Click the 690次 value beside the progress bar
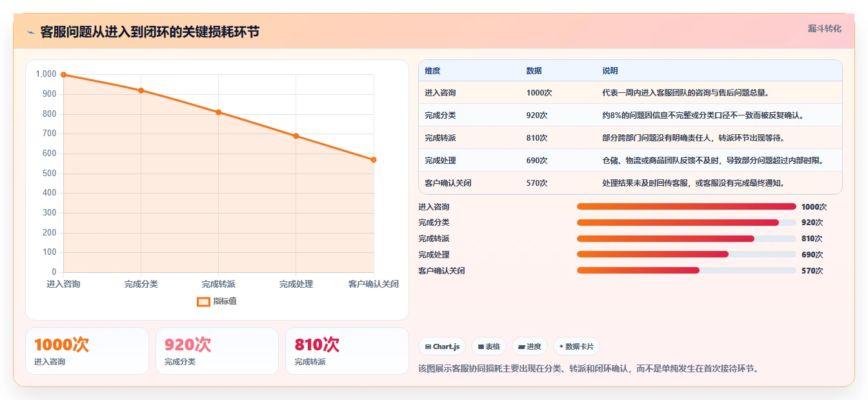 [812, 255]
